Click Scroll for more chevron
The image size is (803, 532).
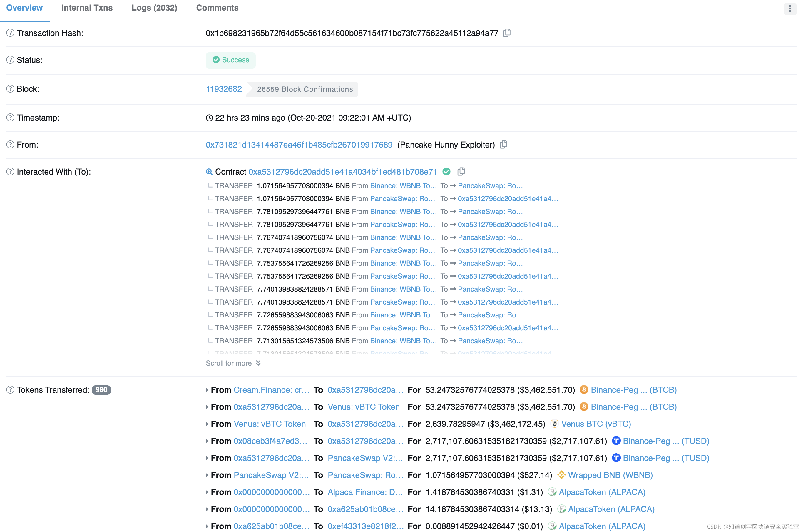(x=258, y=363)
